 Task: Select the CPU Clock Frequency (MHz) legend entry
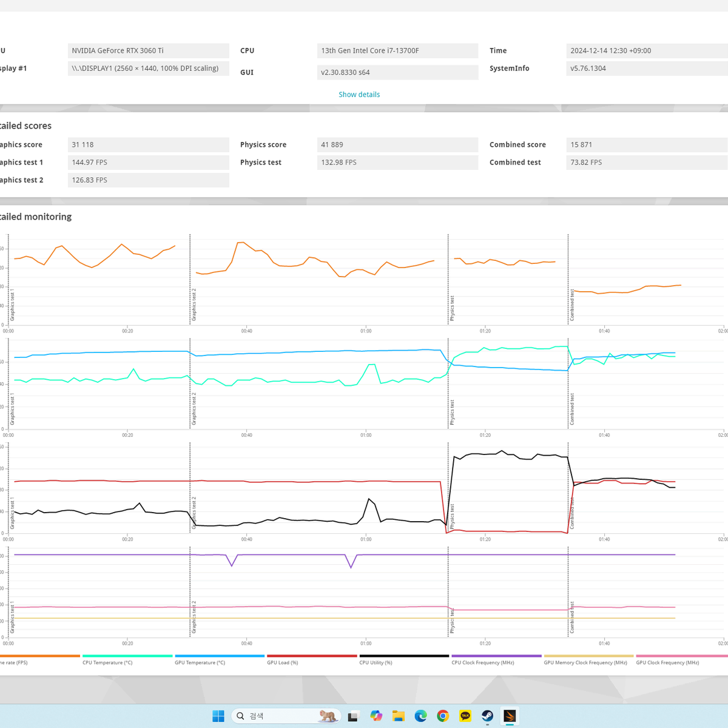496,660
